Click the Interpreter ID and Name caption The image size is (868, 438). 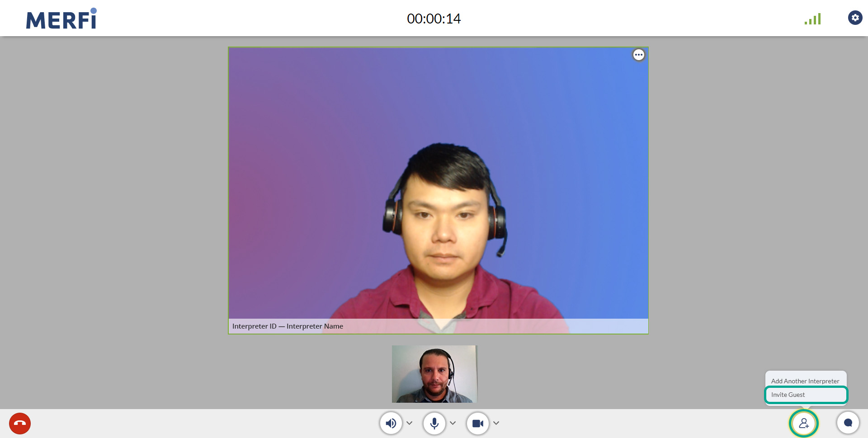(x=288, y=326)
